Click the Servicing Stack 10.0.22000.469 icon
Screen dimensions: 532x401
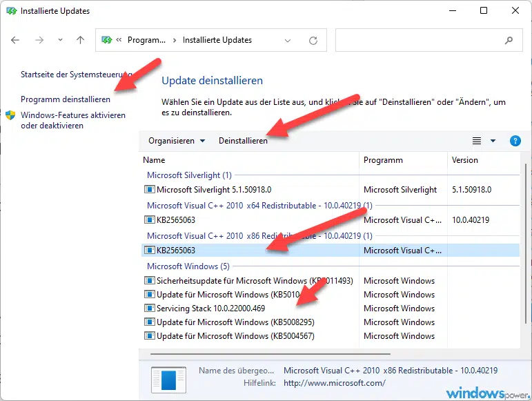click(149, 309)
